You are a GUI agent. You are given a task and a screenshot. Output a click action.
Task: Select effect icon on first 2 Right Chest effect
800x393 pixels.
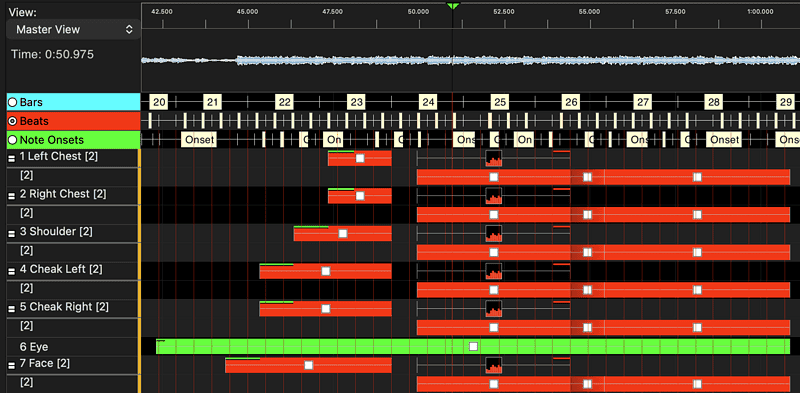[x=360, y=196]
